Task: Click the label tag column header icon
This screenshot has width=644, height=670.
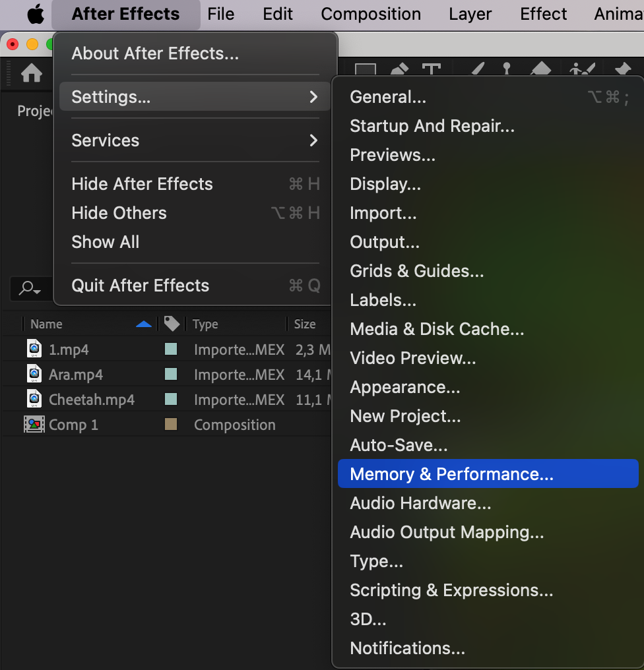Action: click(x=172, y=324)
